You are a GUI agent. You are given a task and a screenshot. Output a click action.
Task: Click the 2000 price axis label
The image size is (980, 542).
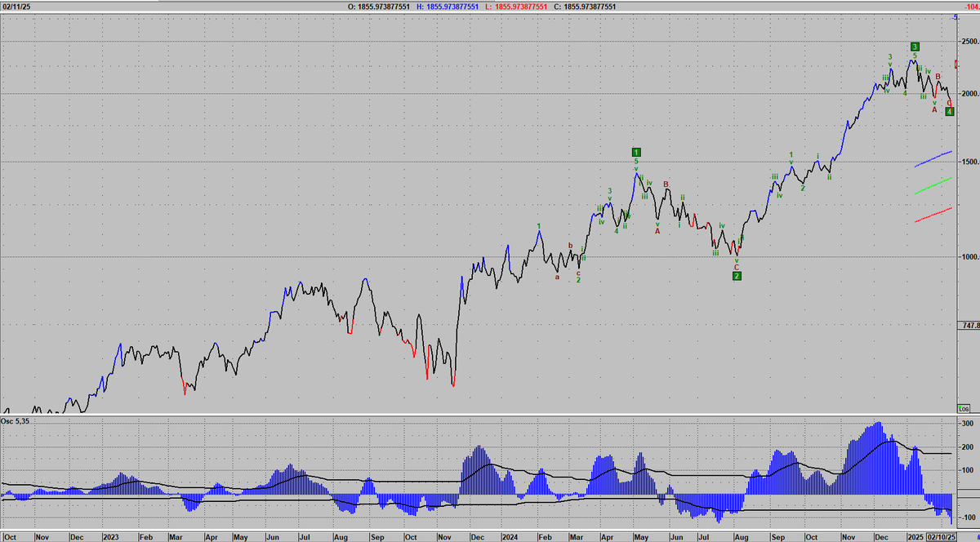pos(970,93)
